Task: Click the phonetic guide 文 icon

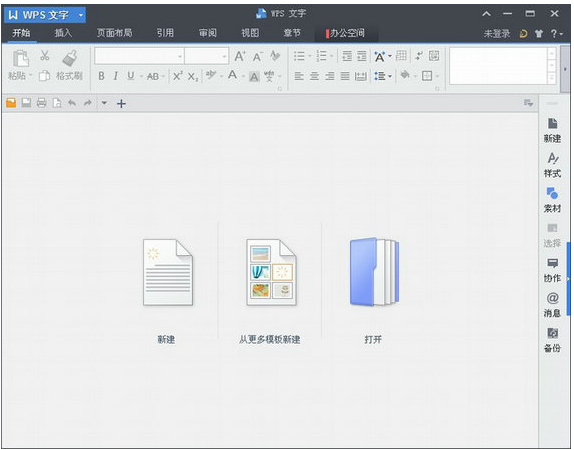Action: click(269, 76)
